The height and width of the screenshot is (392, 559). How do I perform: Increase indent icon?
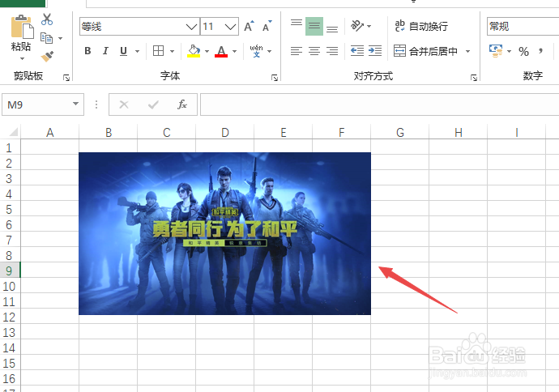(375, 51)
